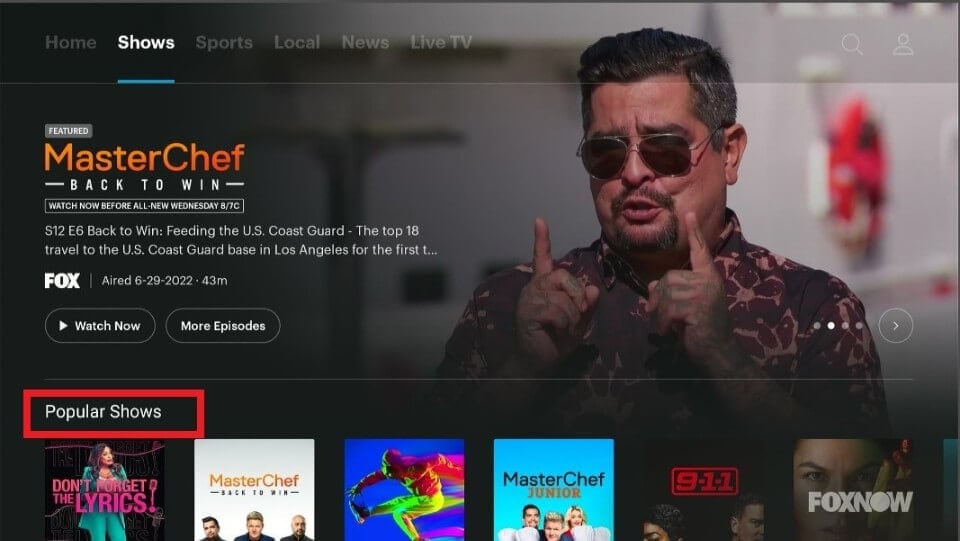Open the search magnifier icon
The image size is (960, 541).
click(x=852, y=43)
